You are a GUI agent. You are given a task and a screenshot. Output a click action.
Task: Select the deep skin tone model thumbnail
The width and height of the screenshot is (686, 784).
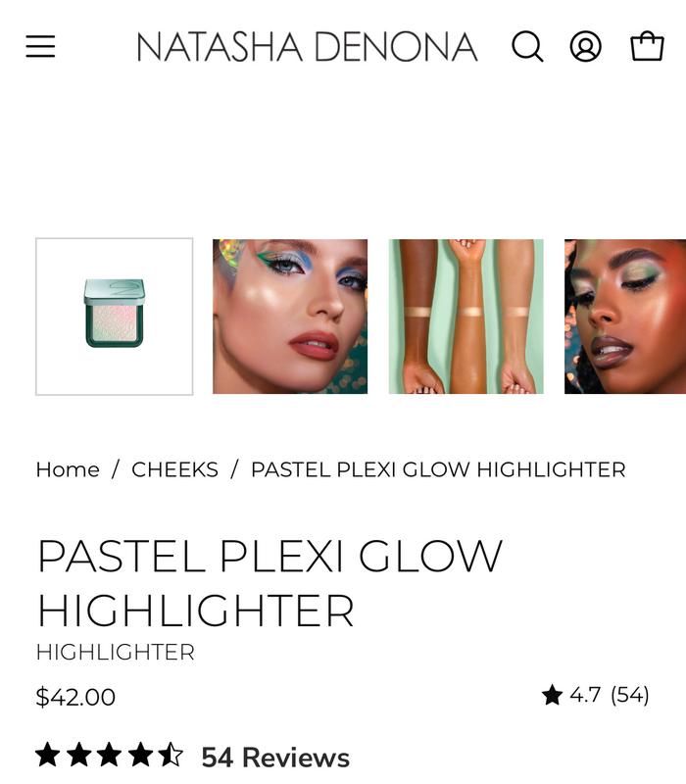click(x=625, y=317)
